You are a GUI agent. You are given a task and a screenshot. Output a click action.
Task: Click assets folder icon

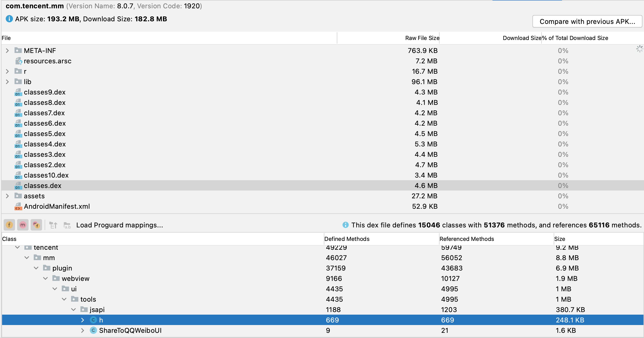(18, 195)
